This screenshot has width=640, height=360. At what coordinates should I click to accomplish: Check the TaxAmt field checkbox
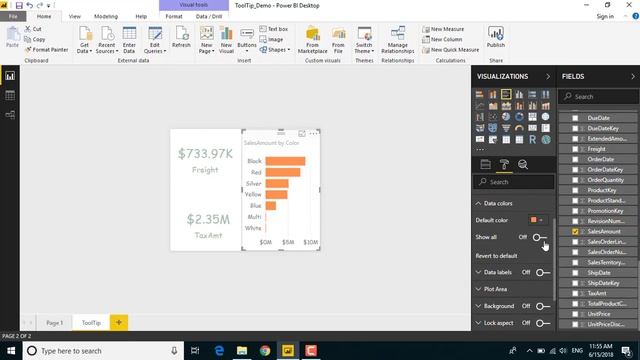(575, 293)
